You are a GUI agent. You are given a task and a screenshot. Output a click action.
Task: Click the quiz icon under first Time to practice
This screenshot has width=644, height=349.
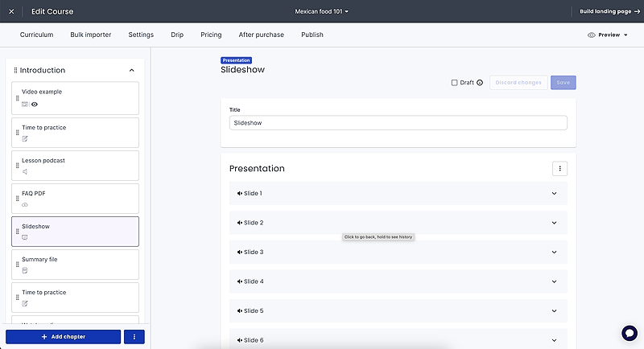point(25,138)
